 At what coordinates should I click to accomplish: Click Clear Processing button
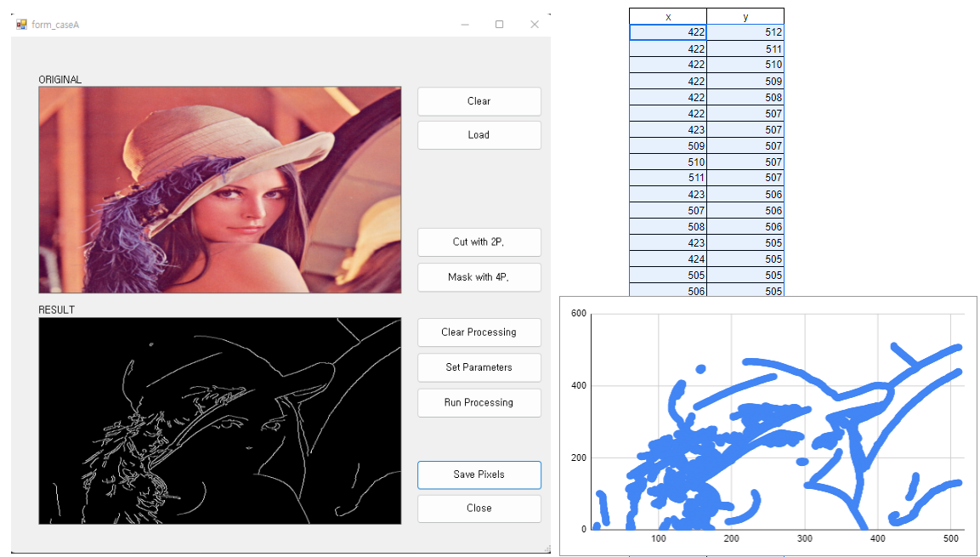tap(479, 332)
